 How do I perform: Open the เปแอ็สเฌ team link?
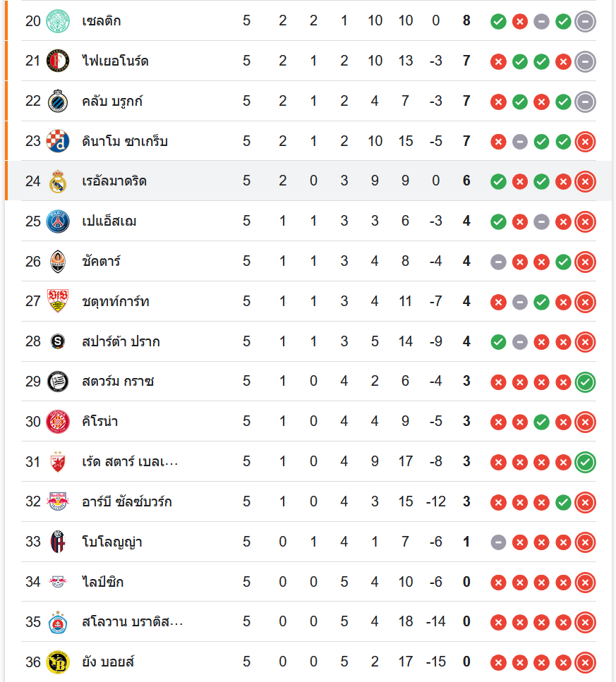(109, 221)
